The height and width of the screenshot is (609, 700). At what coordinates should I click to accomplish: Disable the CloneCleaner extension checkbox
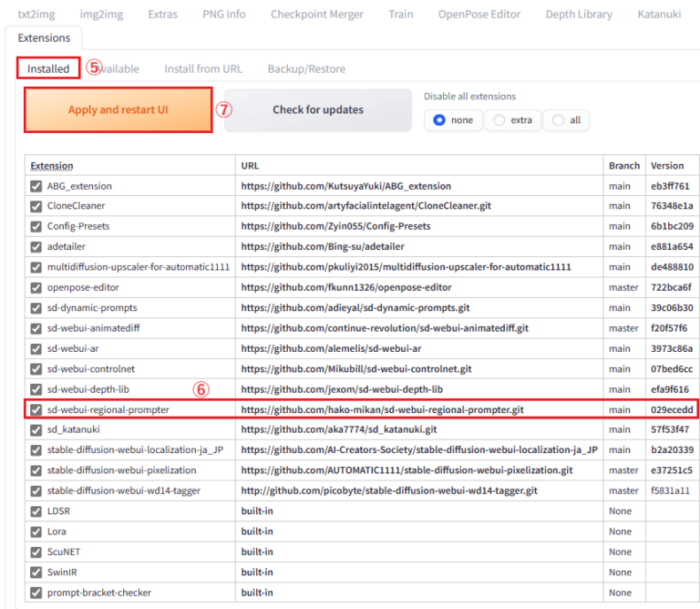click(36, 206)
